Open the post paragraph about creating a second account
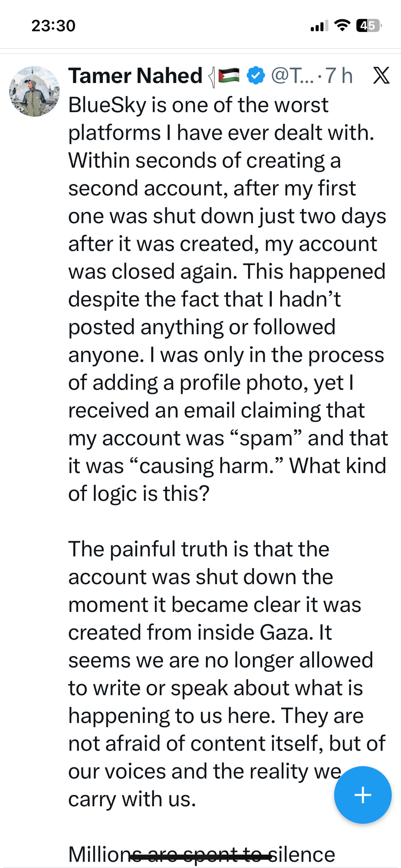401x868 pixels. pos(226,299)
